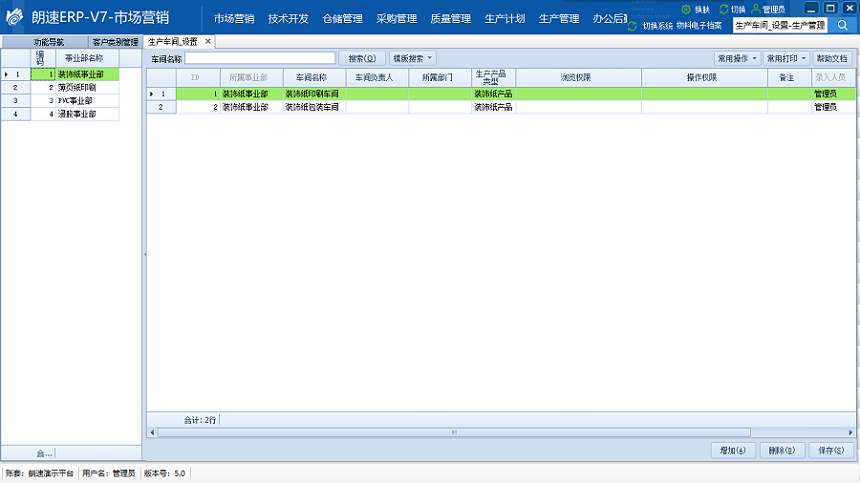Click the horizontal scrollbar below the table

pyautogui.click(x=500, y=432)
